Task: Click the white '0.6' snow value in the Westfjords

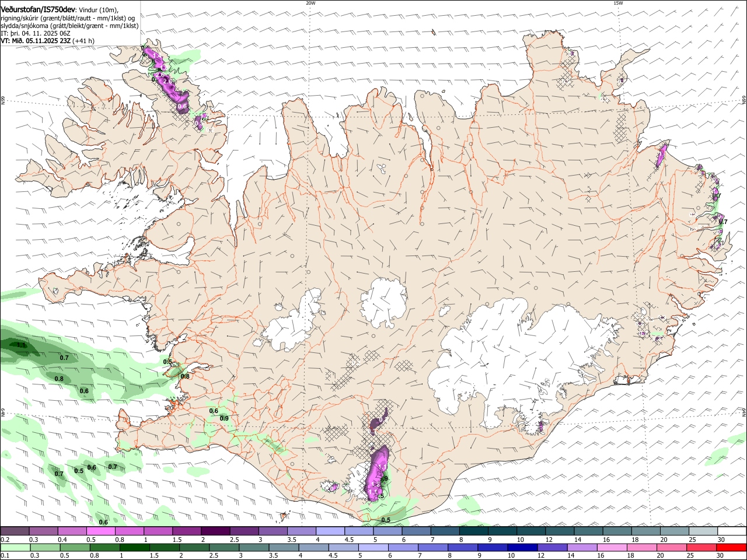Action: (x=182, y=106)
